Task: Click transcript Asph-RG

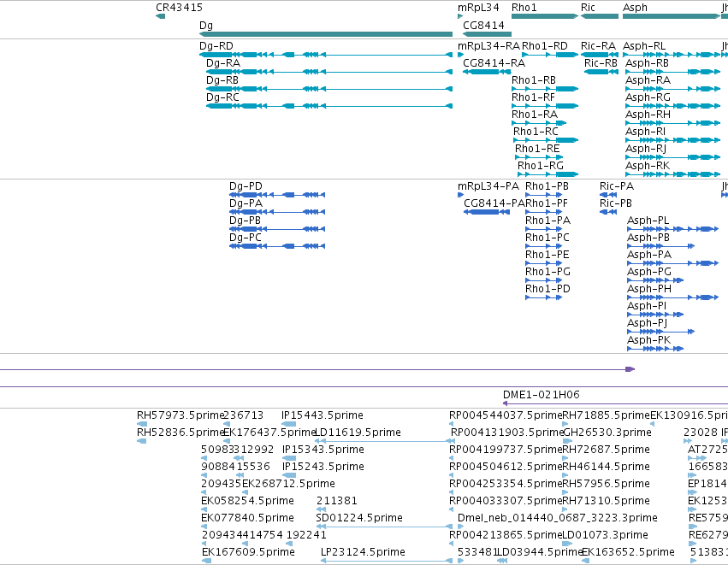Action: click(x=672, y=106)
